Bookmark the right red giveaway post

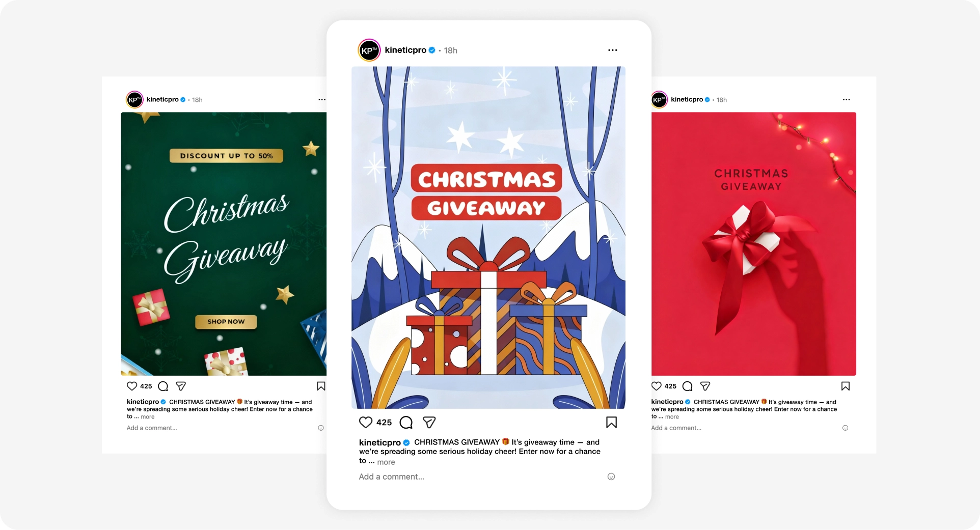tap(846, 386)
